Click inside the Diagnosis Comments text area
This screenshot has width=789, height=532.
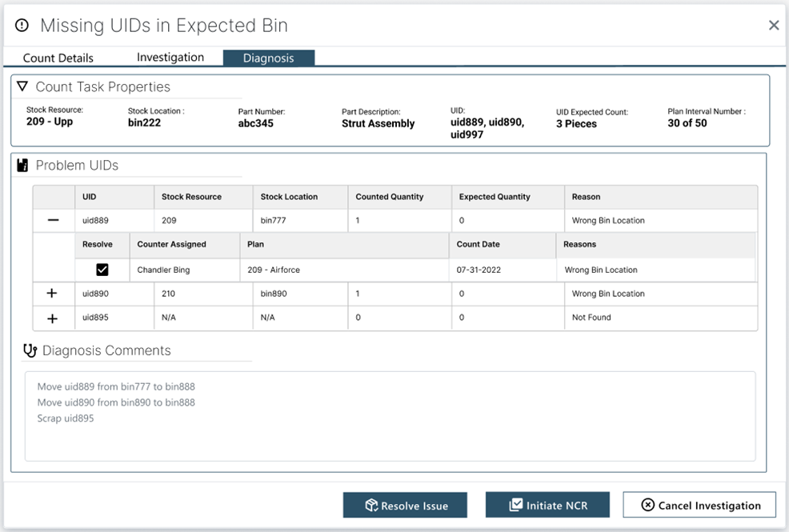[392, 416]
